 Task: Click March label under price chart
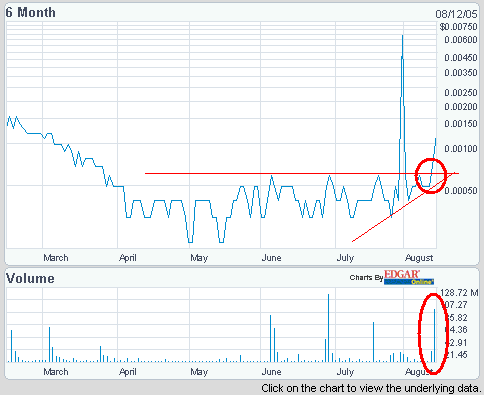[x=56, y=258]
